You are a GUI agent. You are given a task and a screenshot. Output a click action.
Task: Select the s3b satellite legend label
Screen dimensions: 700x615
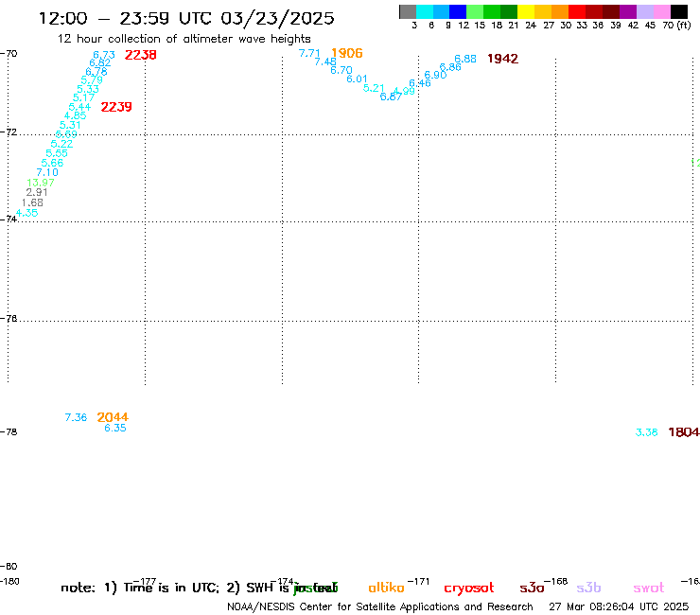(x=588, y=588)
